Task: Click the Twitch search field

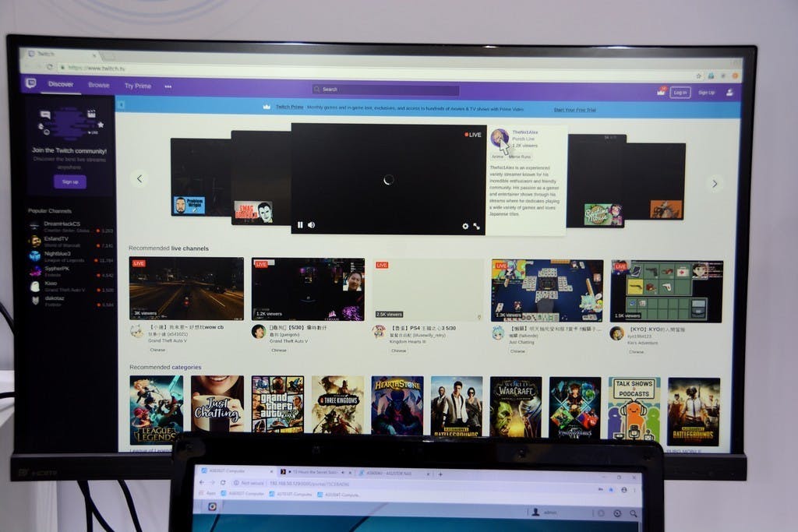Action: pyautogui.click(x=386, y=90)
